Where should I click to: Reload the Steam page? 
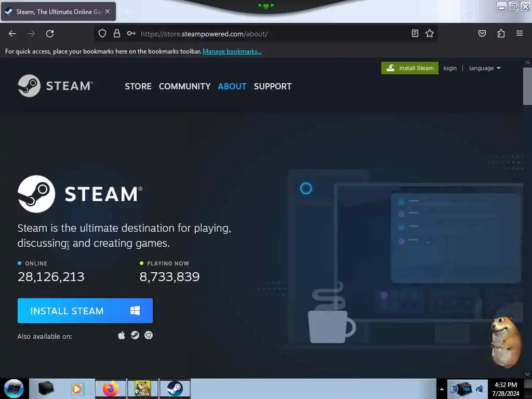(50, 34)
